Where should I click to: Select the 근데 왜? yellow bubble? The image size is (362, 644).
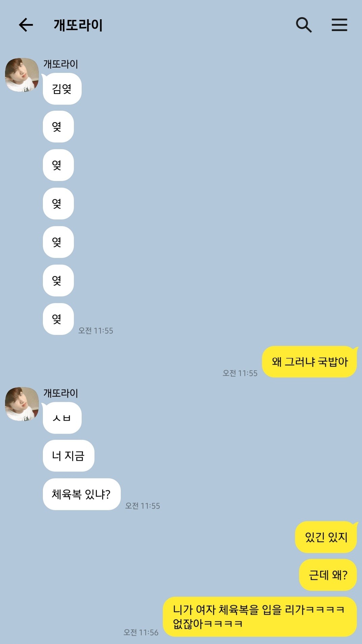(x=328, y=575)
